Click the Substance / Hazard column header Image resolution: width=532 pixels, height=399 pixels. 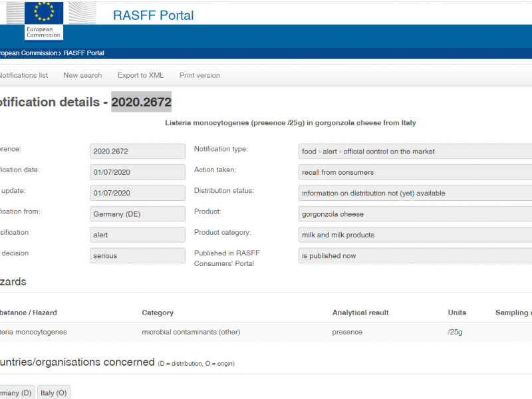click(x=29, y=313)
